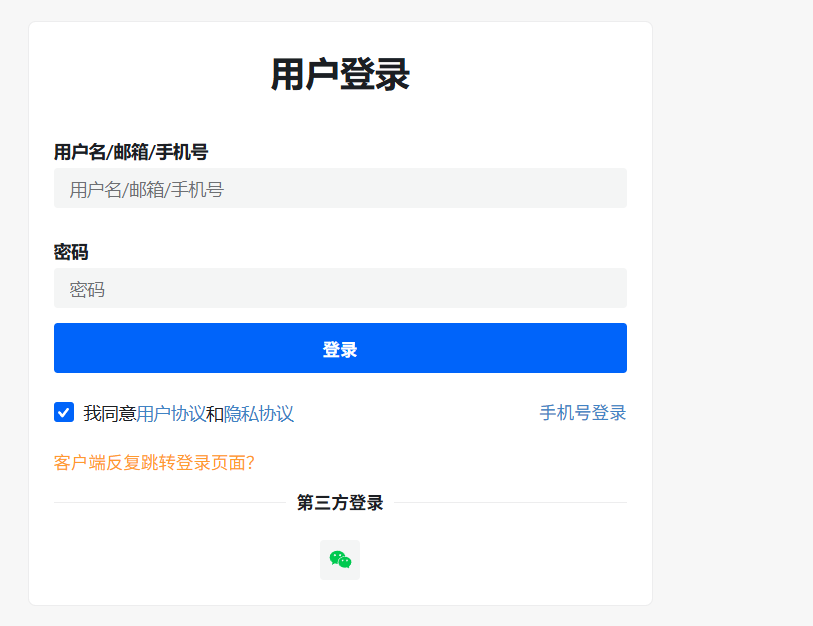This screenshot has width=813, height=626.
Task: Click the 用户登录 page heading
Action: click(x=340, y=75)
